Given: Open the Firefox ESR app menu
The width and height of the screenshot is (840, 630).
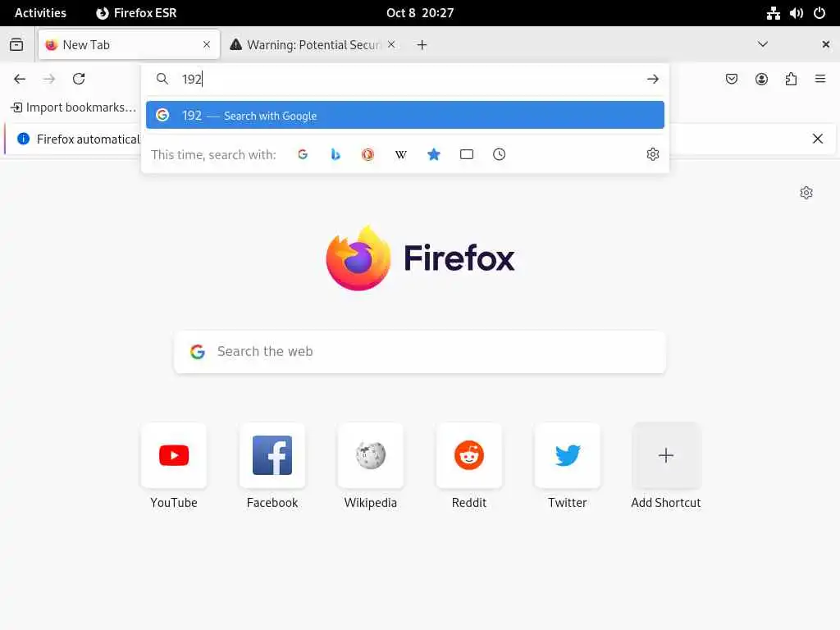Looking at the screenshot, I should (x=136, y=13).
